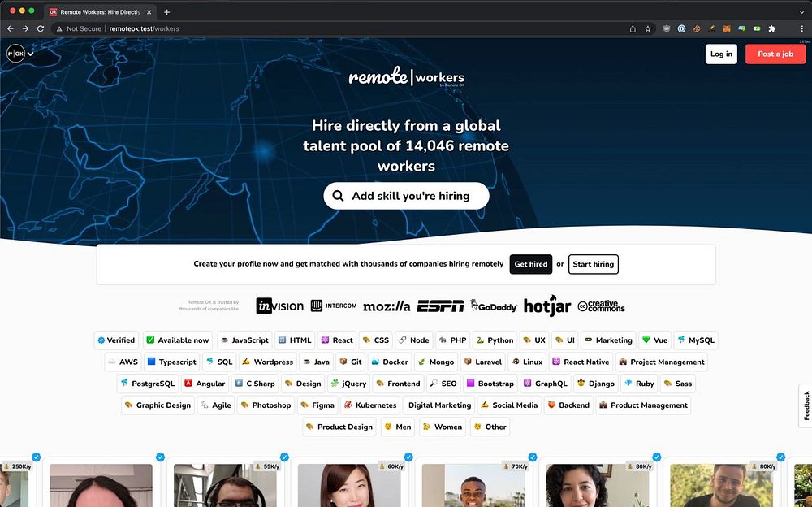Choose the Product Management skill tag

coord(643,405)
